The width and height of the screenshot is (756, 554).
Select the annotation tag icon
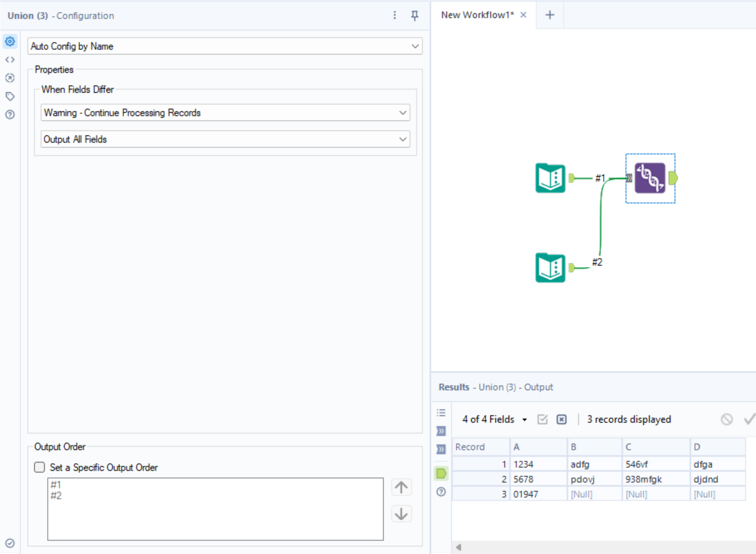(x=10, y=96)
